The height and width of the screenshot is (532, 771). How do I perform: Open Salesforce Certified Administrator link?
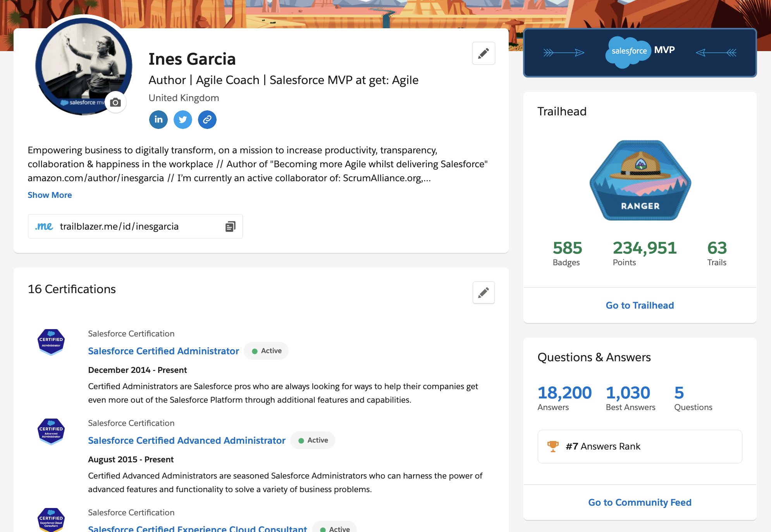(163, 351)
